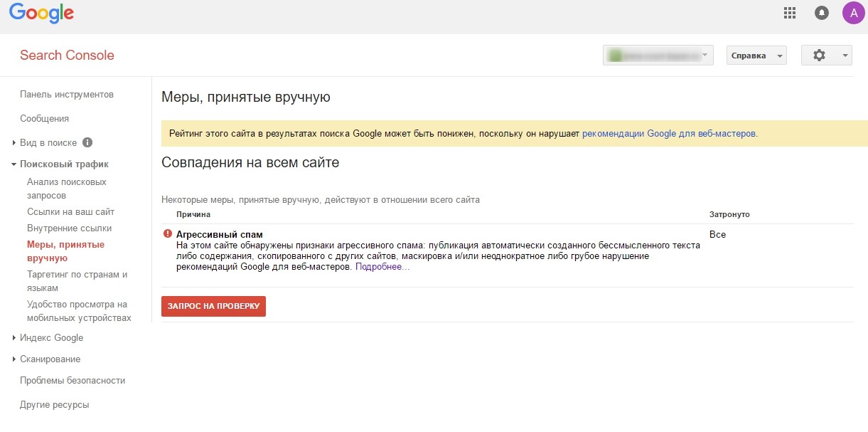This screenshot has height=432, width=868.
Task: Follow the Подробнее link
Action: point(382,267)
